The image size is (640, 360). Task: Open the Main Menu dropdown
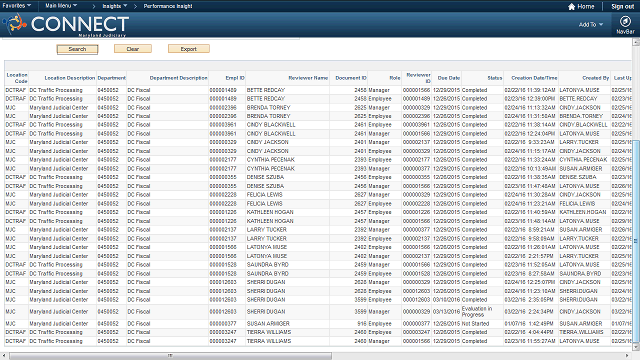61,6
